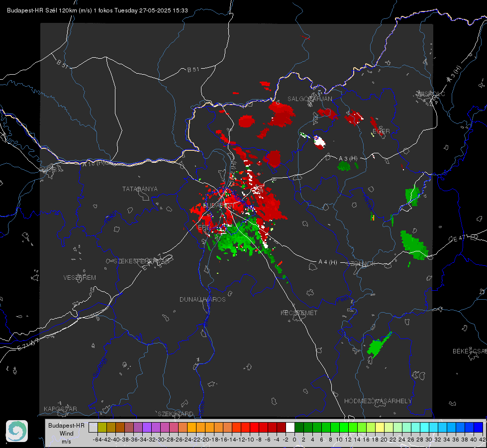Click the MISKOLC city label

pyautogui.click(x=431, y=94)
